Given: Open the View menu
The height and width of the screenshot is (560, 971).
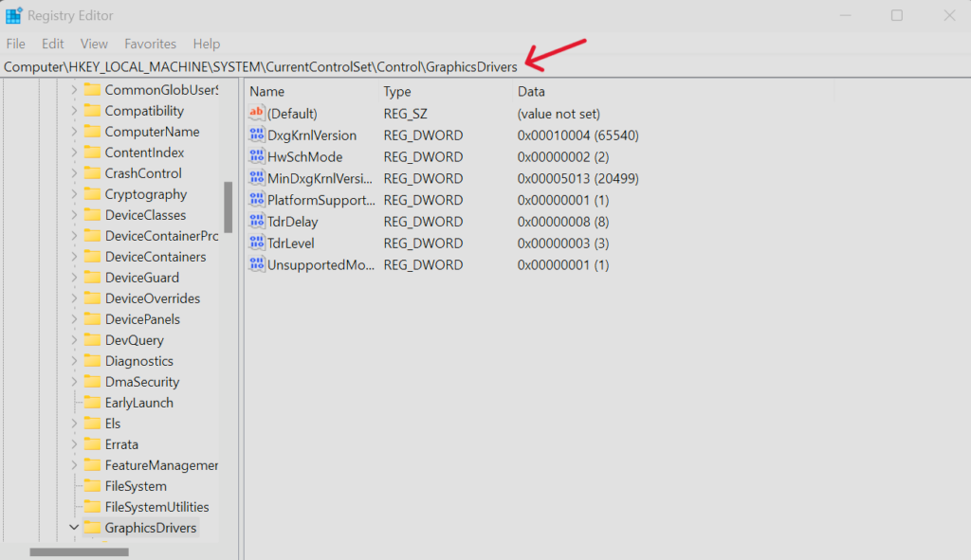Looking at the screenshot, I should [x=94, y=44].
